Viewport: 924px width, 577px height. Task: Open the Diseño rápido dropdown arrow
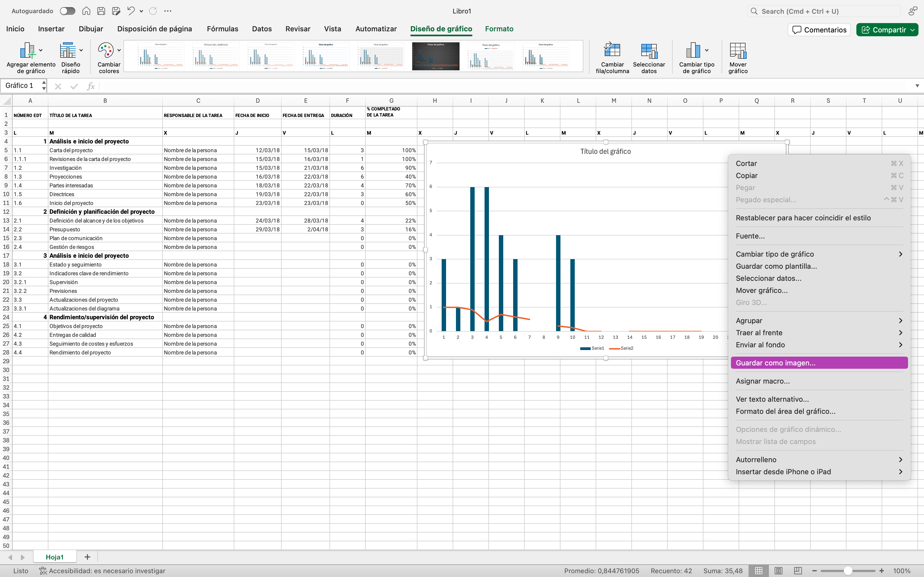[x=81, y=50]
